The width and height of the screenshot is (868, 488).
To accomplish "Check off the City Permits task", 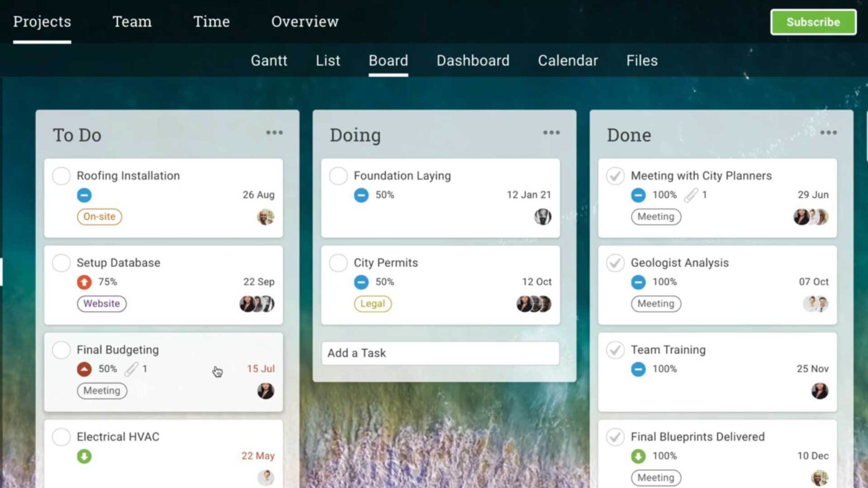I will (x=338, y=263).
